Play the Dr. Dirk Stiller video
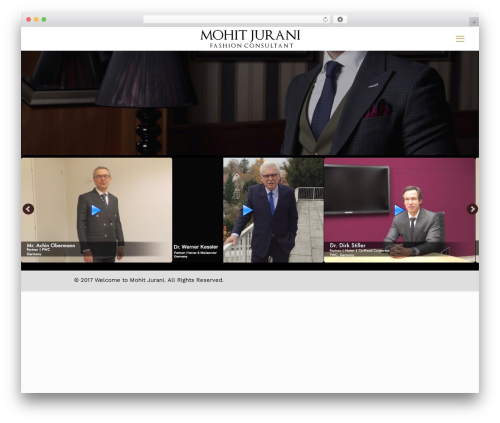Viewport: 500px width, 423px height. [x=399, y=210]
